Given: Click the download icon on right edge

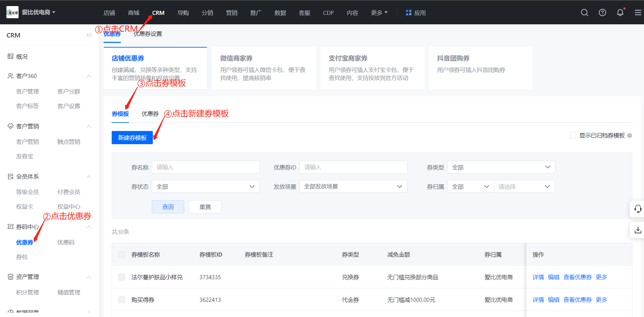Looking at the screenshot, I should (638, 230).
